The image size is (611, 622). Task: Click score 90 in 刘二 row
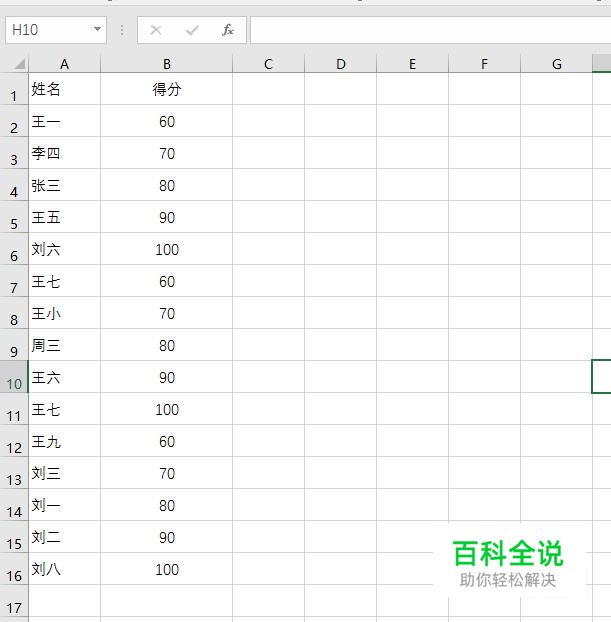coord(167,537)
